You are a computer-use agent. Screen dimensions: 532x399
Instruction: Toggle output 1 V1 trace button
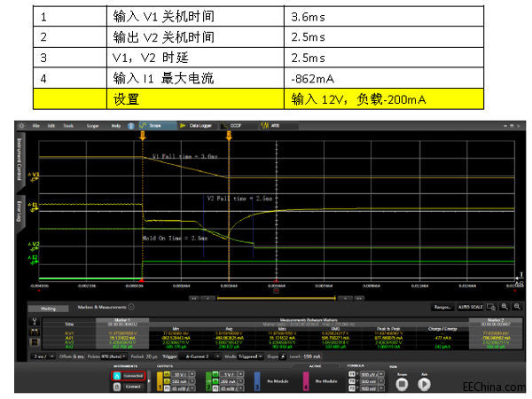click(167, 374)
